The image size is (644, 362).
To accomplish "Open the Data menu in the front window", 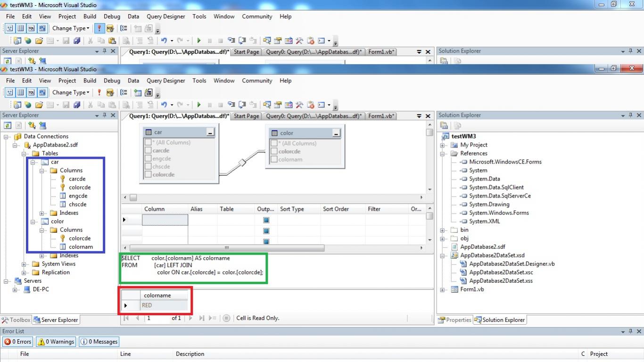I will point(133,81).
